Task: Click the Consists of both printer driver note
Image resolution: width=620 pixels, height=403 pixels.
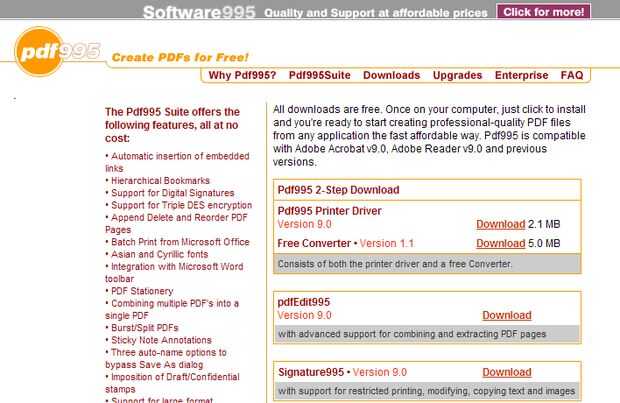Action: click(395, 264)
